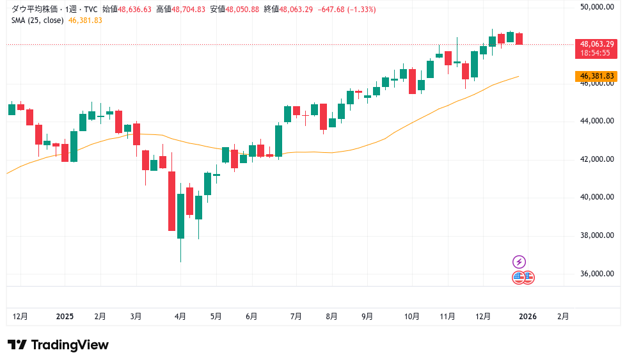
Task: Select the ダウ平均株価 symbol title
Action: 35,10
